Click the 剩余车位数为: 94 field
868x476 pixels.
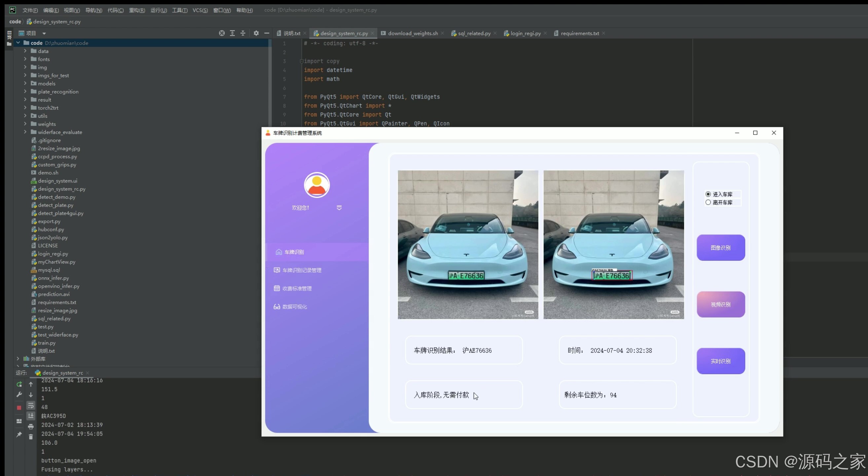tap(618, 395)
